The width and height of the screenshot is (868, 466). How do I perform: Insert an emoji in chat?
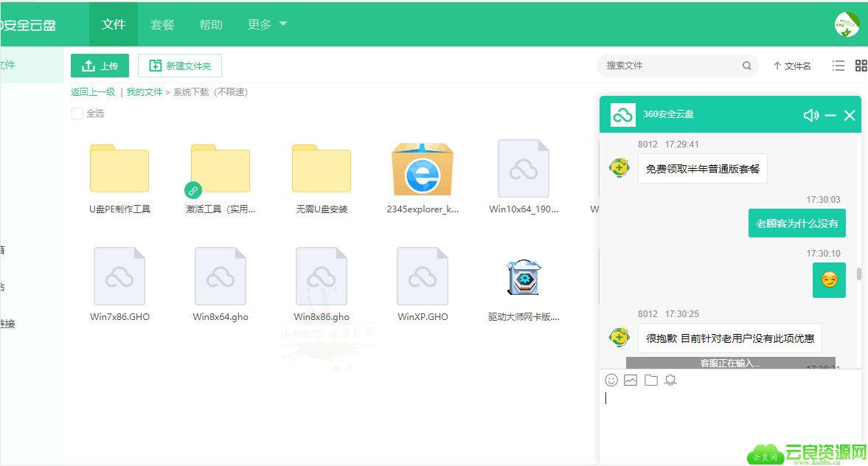(x=611, y=380)
